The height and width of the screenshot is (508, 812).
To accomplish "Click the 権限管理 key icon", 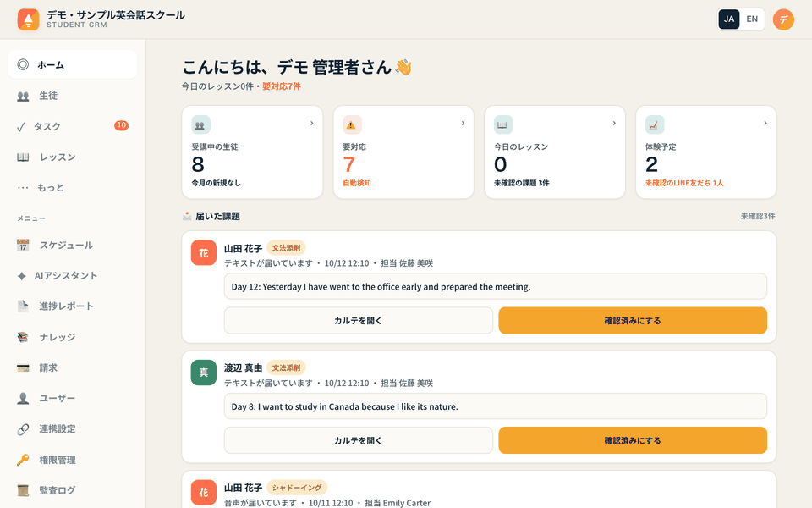I will click(23, 460).
